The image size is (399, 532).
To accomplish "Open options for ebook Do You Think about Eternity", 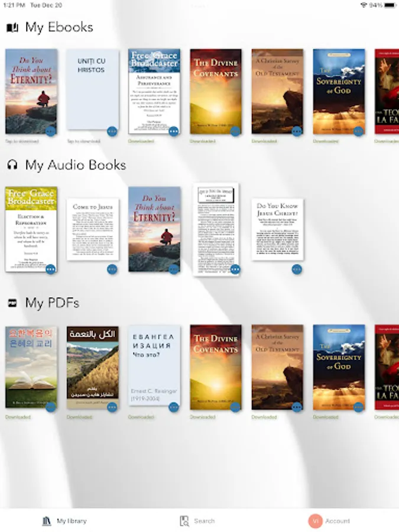I will point(51,131).
